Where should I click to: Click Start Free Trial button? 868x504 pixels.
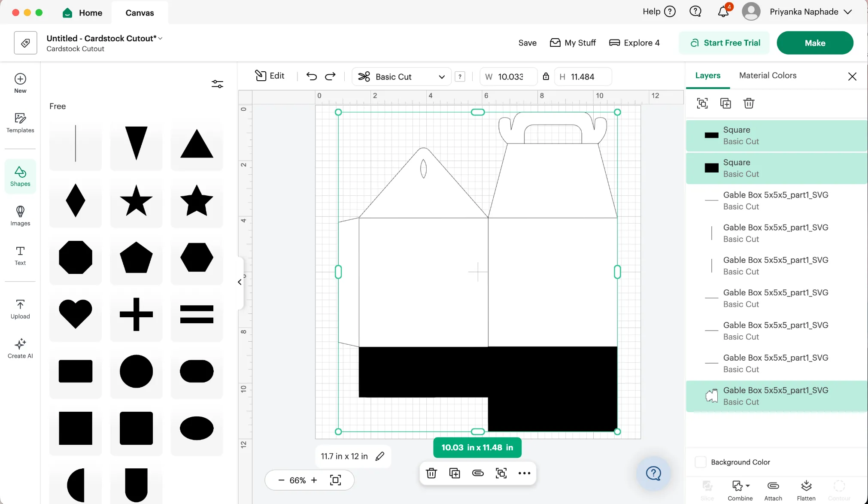click(x=725, y=43)
